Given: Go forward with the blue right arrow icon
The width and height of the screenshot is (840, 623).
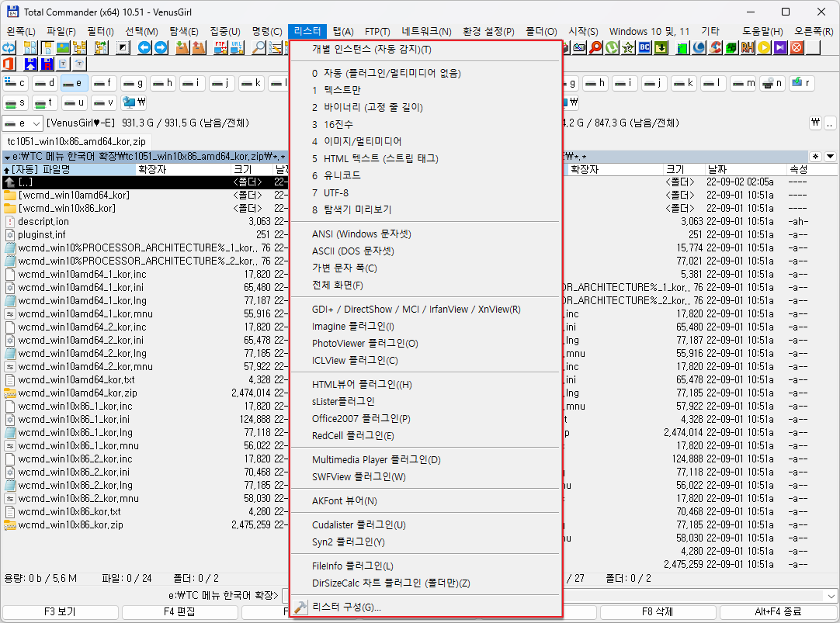Looking at the screenshot, I should coord(161,47).
